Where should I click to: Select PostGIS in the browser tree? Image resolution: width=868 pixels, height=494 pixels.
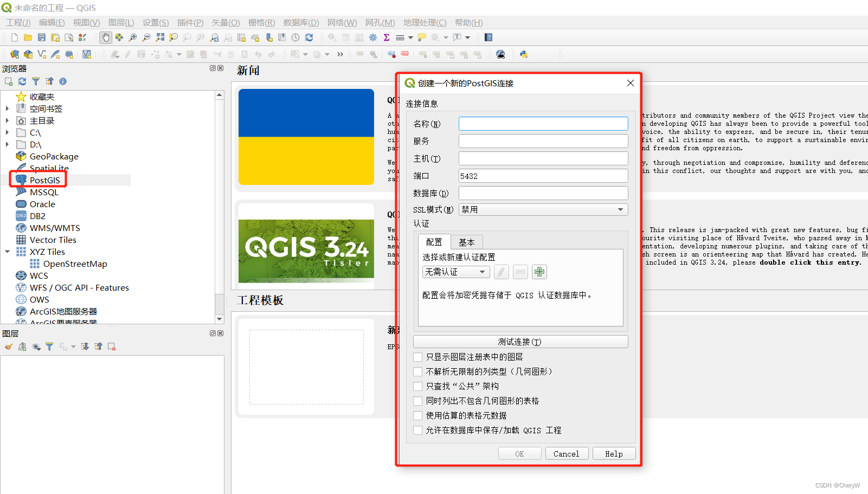click(x=45, y=180)
